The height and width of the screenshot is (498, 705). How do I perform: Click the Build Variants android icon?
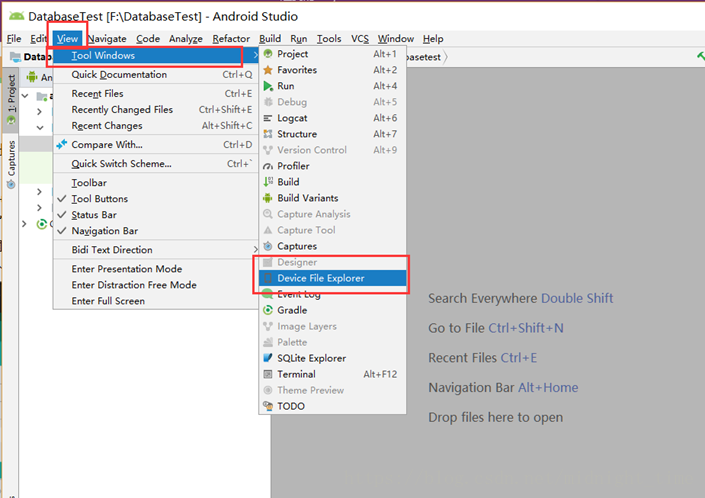point(268,198)
